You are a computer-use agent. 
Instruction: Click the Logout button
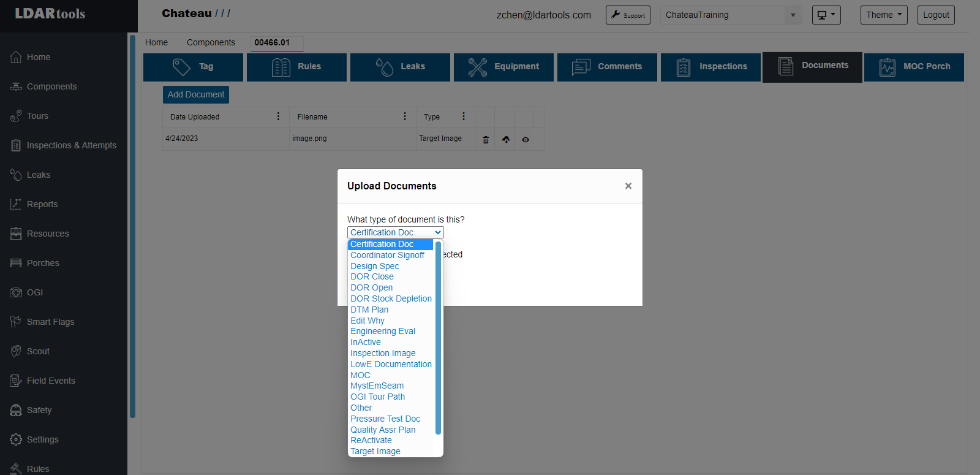[x=936, y=15]
